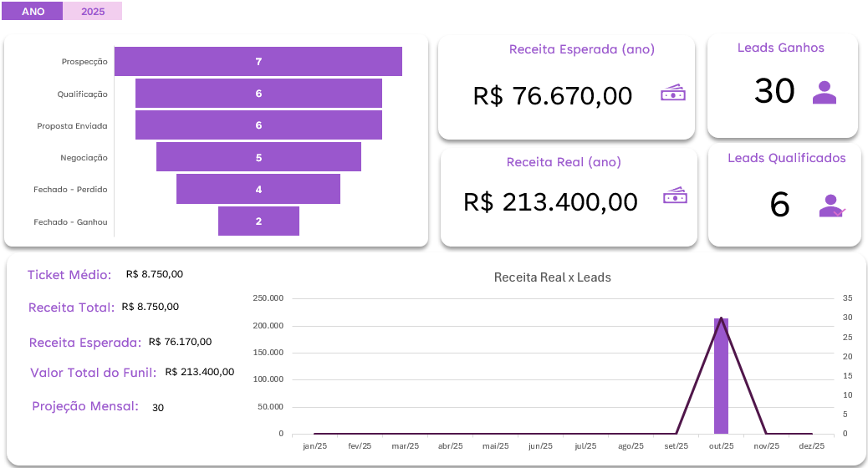Image resolution: width=868 pixels, height=468 pixels.
Task: Click the qualified-user icon in Leads Qualificados
Action: [x=830, y=206]
